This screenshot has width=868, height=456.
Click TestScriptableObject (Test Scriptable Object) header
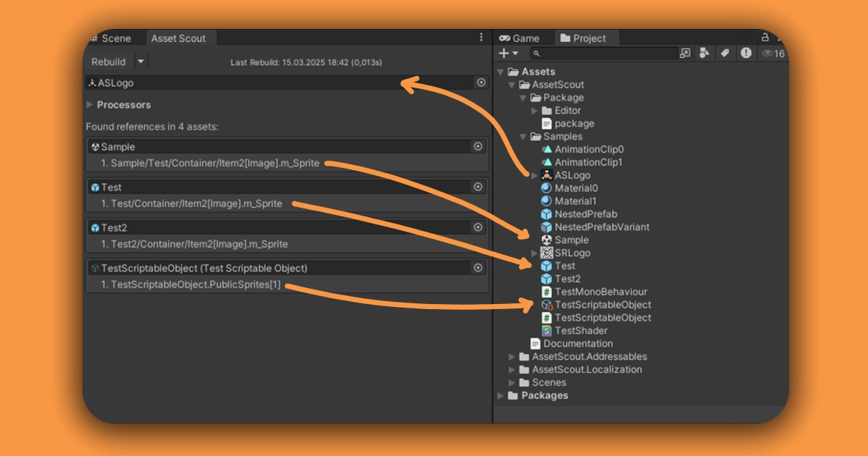pyautogui.click(x=287, y=268)
